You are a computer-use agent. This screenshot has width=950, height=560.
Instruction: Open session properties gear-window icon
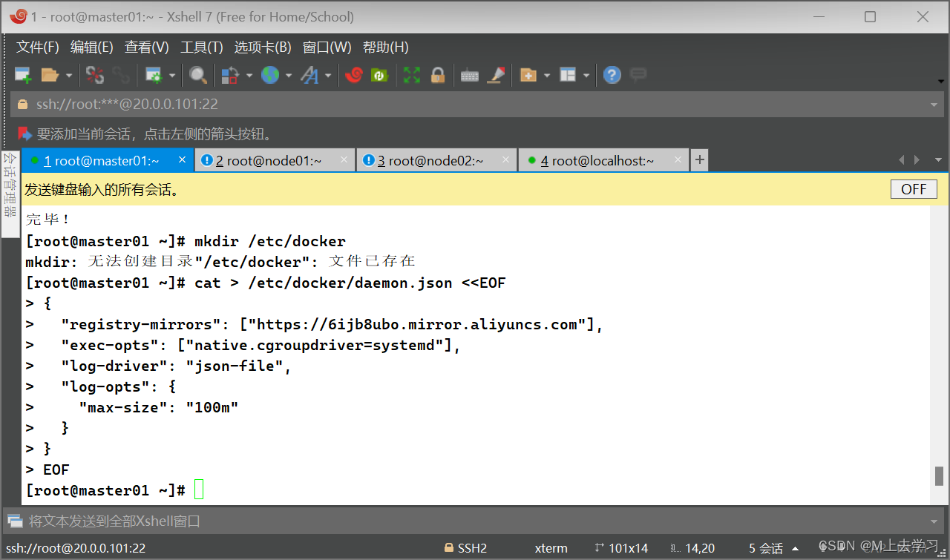click(x=154, y=75)
